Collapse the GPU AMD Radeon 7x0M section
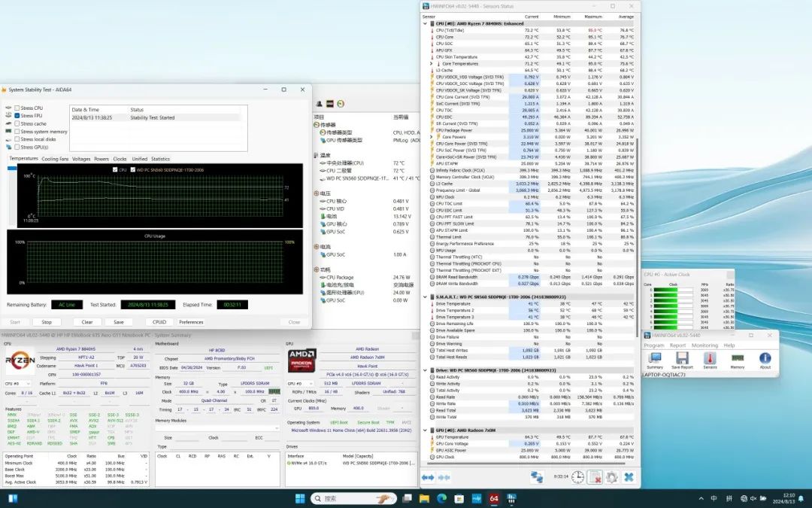This screenshot has width=812, height=508. tap(426, 430)
